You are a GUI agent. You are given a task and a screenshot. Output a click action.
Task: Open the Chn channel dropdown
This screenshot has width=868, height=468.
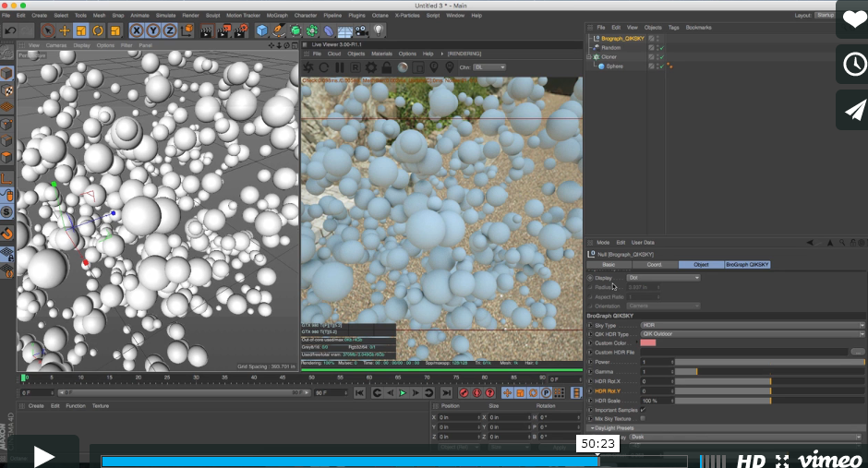click(489, 67)
